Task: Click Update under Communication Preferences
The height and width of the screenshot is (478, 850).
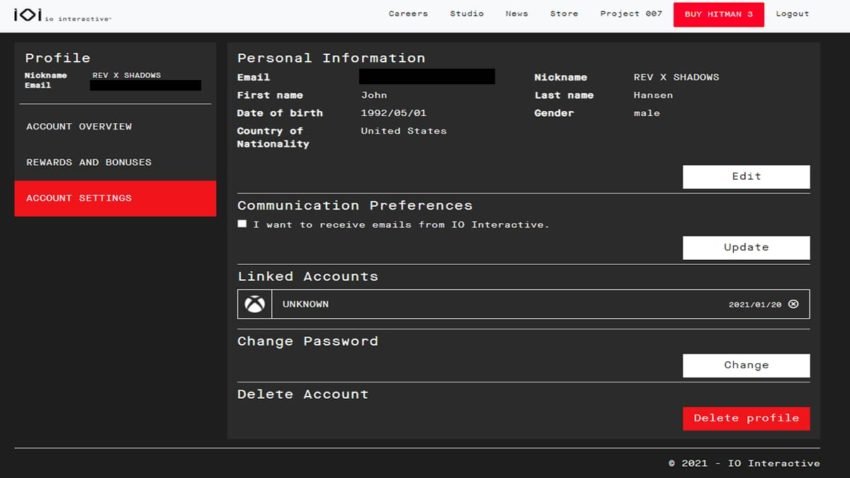Action: point(746,248)
